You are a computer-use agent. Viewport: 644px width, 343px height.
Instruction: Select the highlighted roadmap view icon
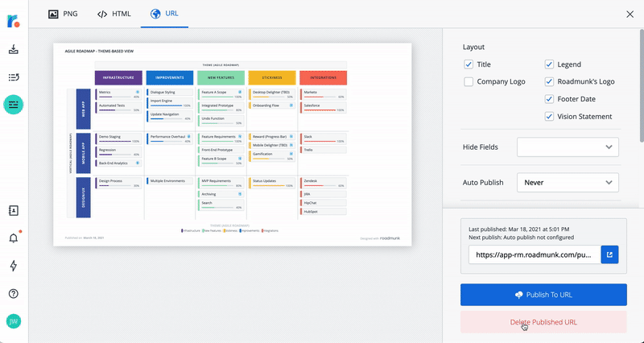coord(14,105)
